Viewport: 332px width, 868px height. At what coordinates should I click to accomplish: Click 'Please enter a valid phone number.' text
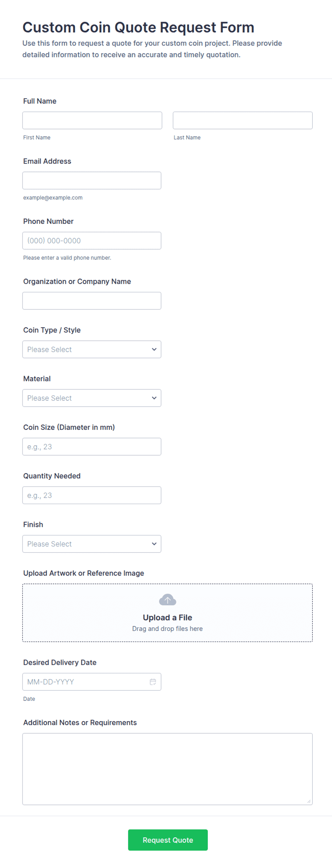click(67, 258)
